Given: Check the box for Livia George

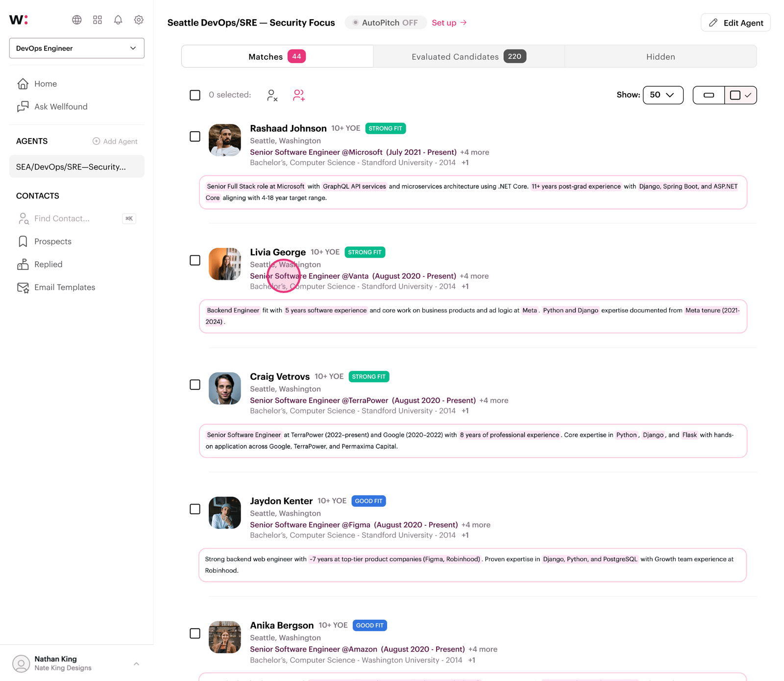Looking at the screenshot, I should point(195,260).
